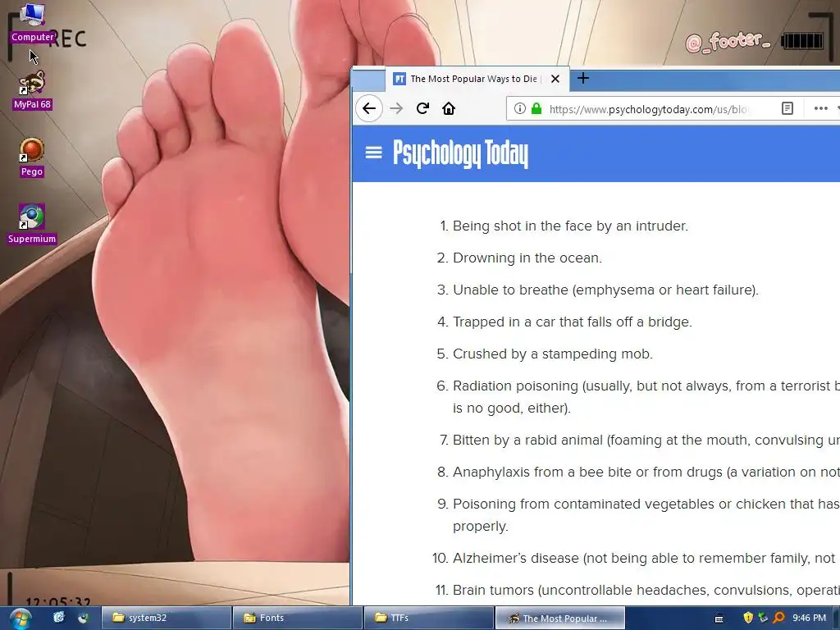Screen dimensions: 840x630
Task: Switch to TTFs taskbar window
Action: pos(428,618)
